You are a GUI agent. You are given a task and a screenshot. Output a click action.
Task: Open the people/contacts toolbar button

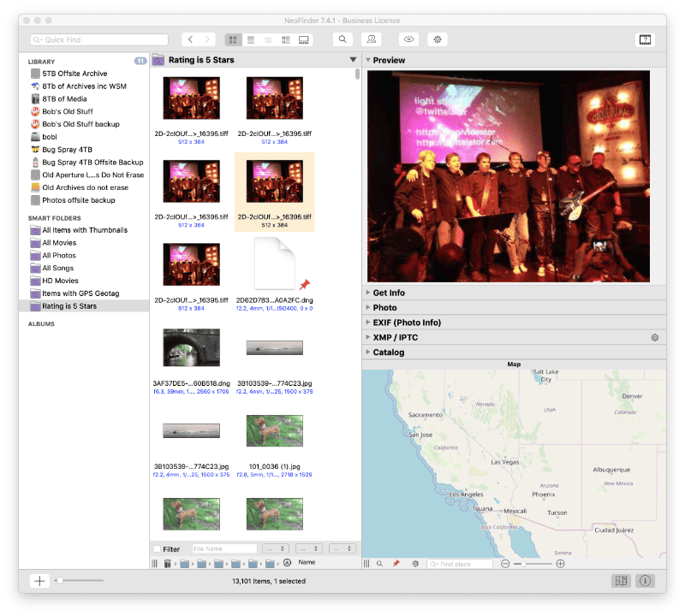[x=371, y=39]
